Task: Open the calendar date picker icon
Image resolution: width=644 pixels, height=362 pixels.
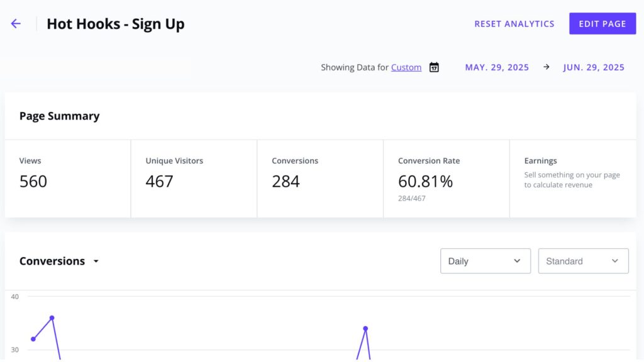Action: coord(434,67)
